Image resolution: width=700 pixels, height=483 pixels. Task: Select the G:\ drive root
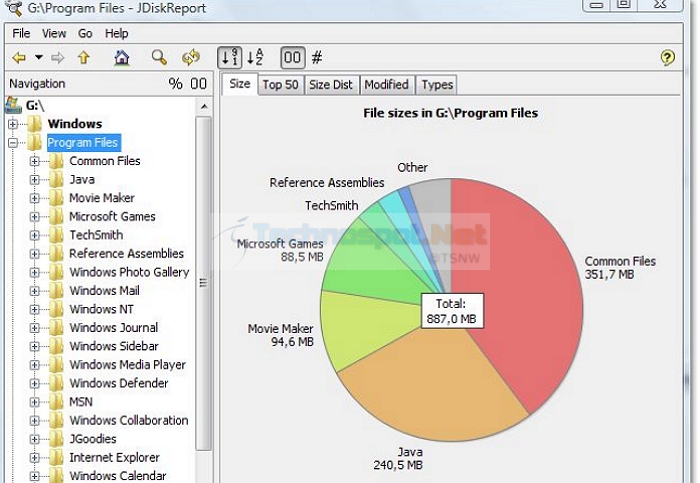point(35,105)
